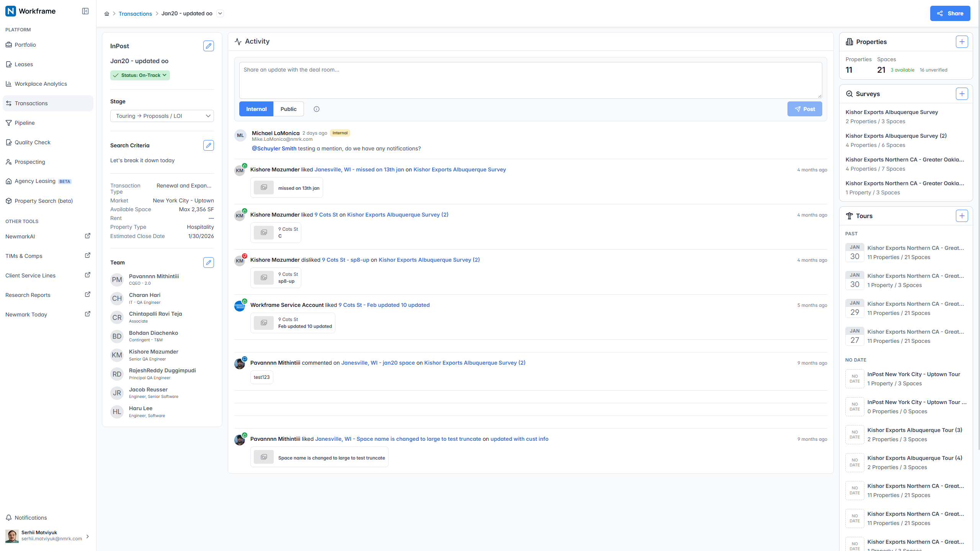
Task: Add a new tour with plus icon
Action: [x=962, y=216]
